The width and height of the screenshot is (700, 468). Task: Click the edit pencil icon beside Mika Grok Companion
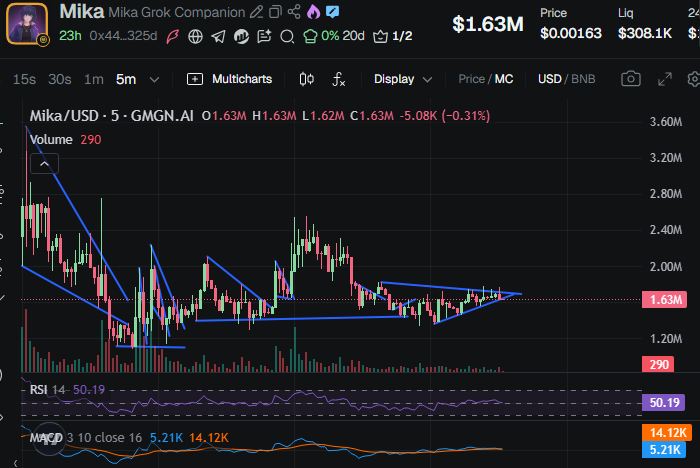pos(256,12)
